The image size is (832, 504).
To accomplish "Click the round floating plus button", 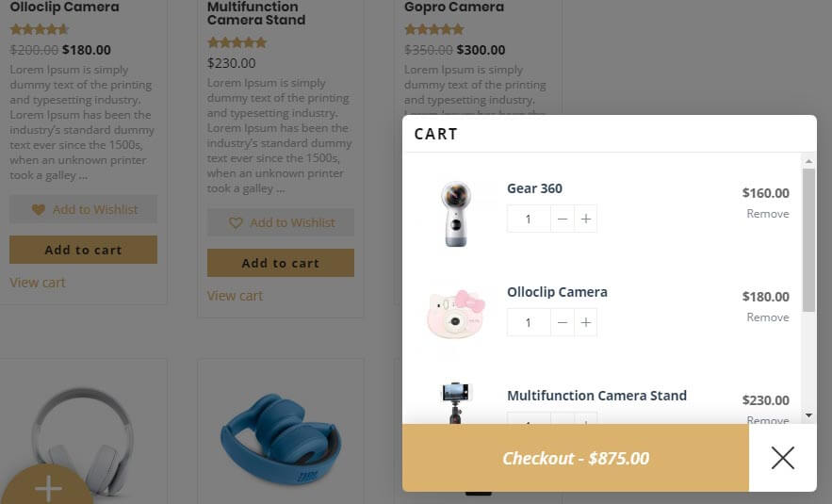I will 47,488.
